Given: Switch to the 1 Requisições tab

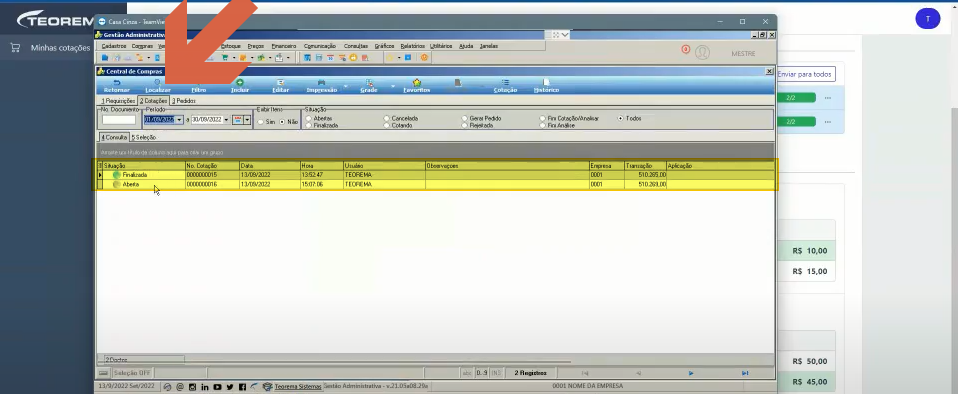Looking at the screenshot, I should coord(118,101).
